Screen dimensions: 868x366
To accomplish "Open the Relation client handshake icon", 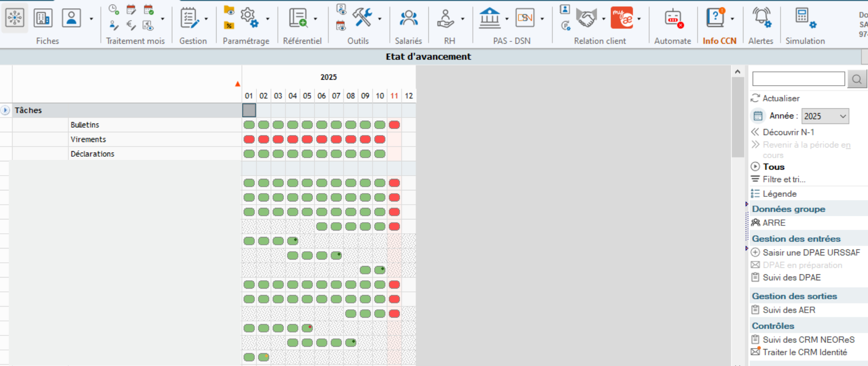I will pos(586,18).
